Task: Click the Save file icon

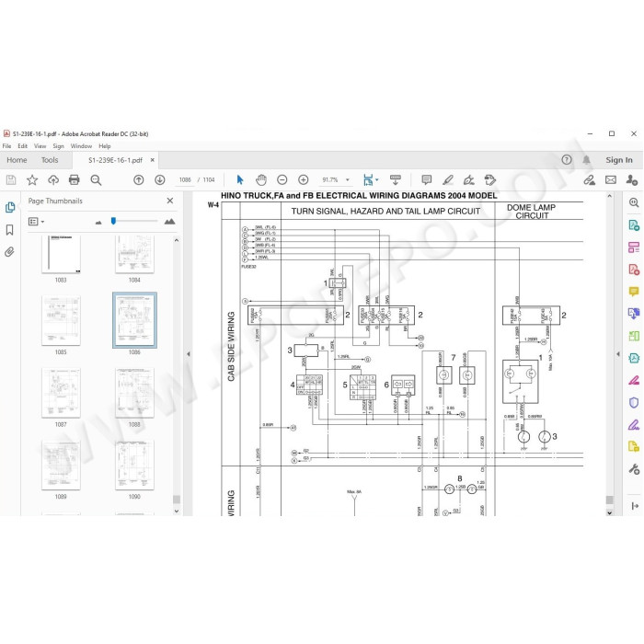Action: coord(11,180)
